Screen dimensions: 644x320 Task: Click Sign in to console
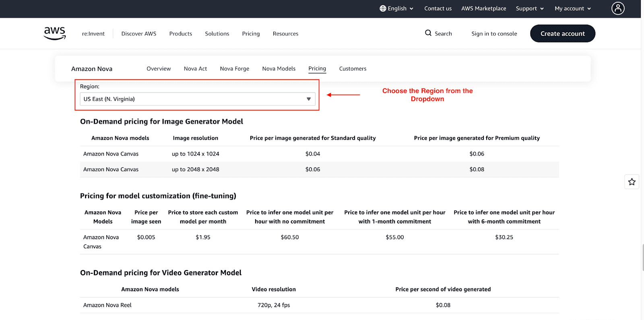click(x=494, y=34)
